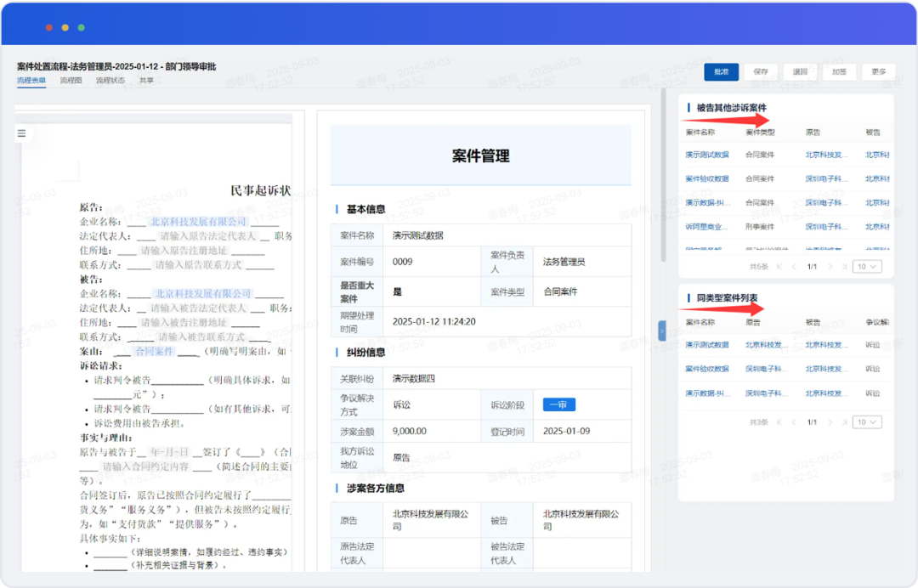Viewport: 918px width, 588px height.
Task: Open the hamburger menu in the document preview
Action: tap(21, 133)
